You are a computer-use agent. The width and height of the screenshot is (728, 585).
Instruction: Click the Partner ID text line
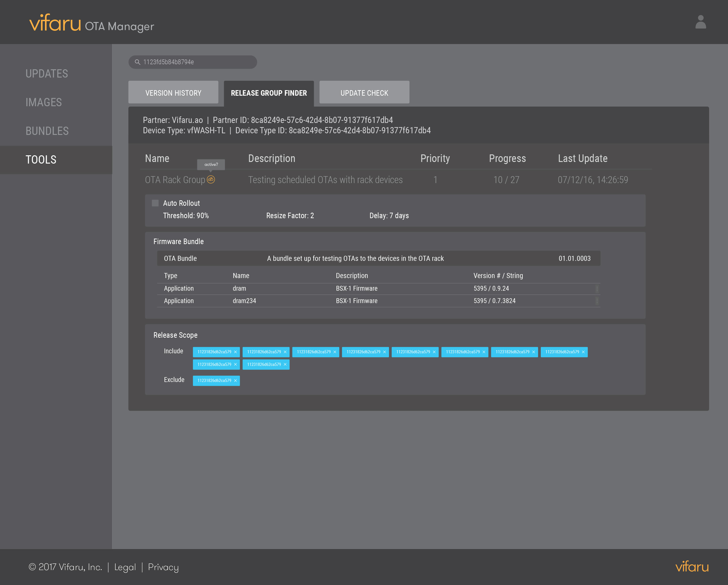coord(303,120)
